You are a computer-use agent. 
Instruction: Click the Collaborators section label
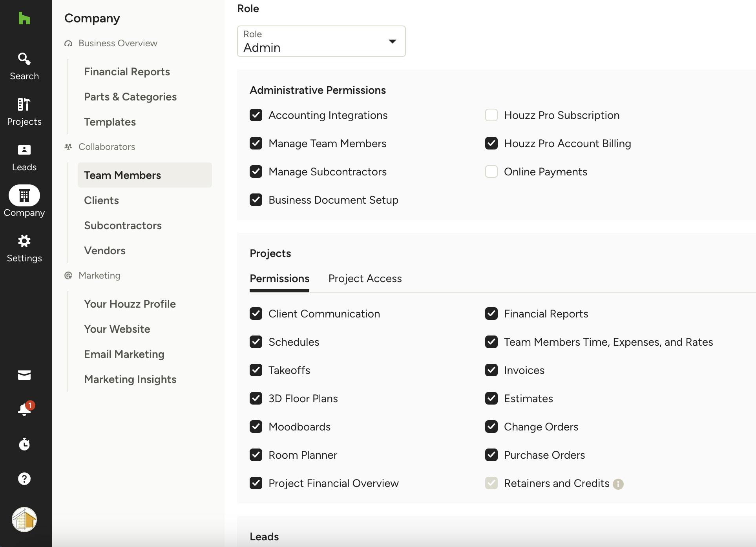tap(107, 147)
